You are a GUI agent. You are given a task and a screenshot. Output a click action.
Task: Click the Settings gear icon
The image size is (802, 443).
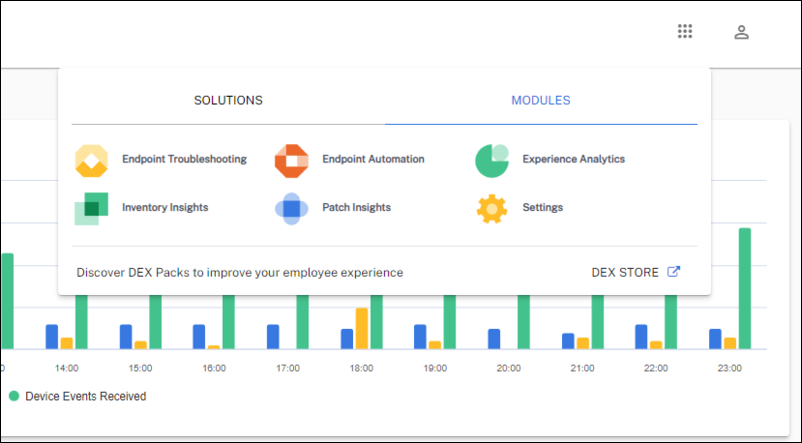point(492,208)
